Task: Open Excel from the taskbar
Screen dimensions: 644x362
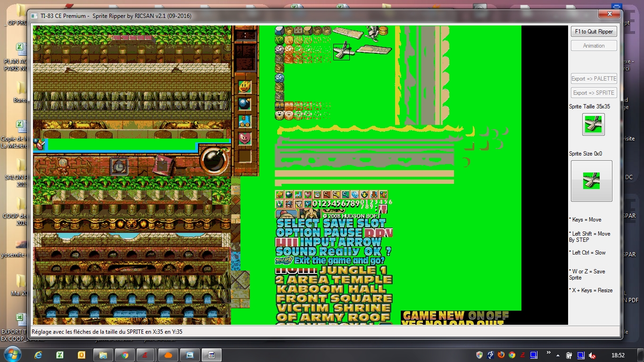Action: (60, 355)
